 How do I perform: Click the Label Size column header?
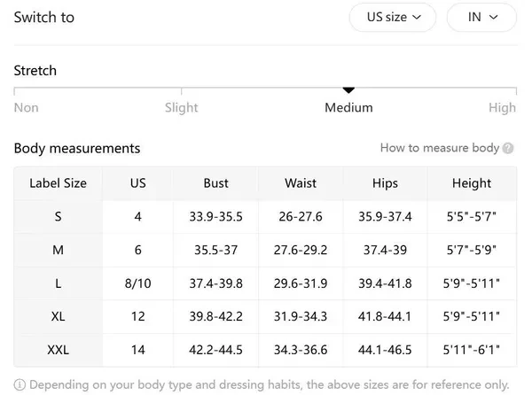59,183
